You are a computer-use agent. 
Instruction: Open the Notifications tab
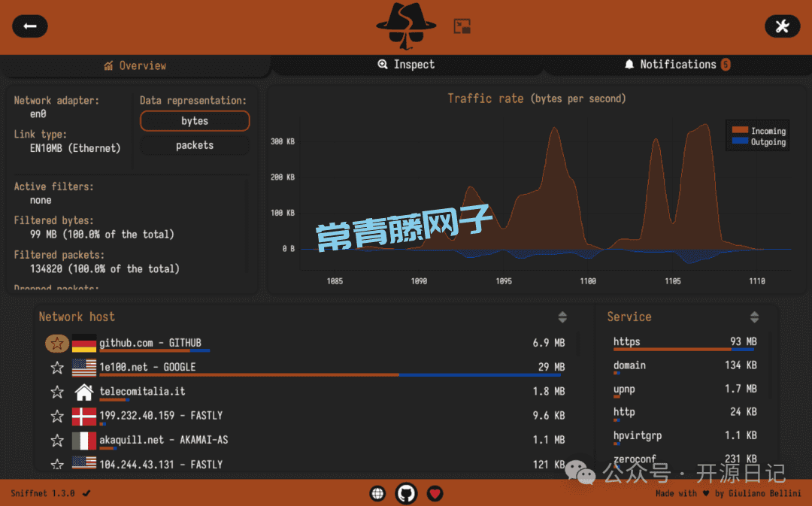tap(677, 64)
